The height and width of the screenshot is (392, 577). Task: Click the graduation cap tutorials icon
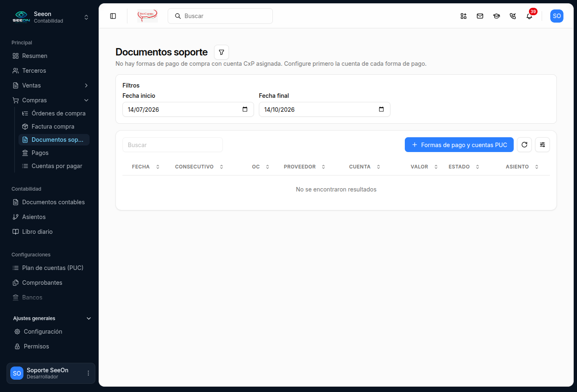(x=496, y=16)
